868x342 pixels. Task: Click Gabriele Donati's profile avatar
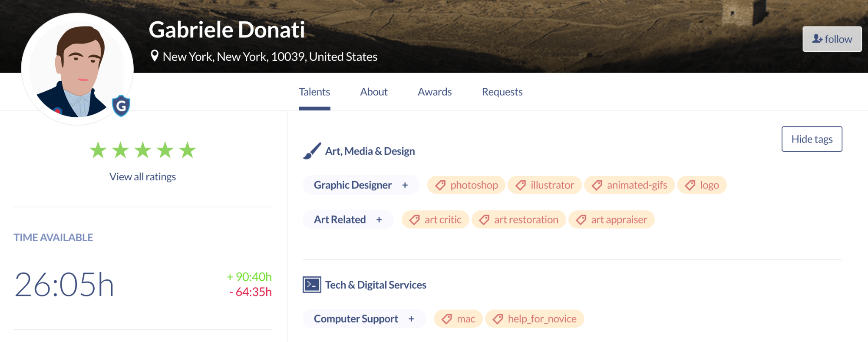coord(77,69)
